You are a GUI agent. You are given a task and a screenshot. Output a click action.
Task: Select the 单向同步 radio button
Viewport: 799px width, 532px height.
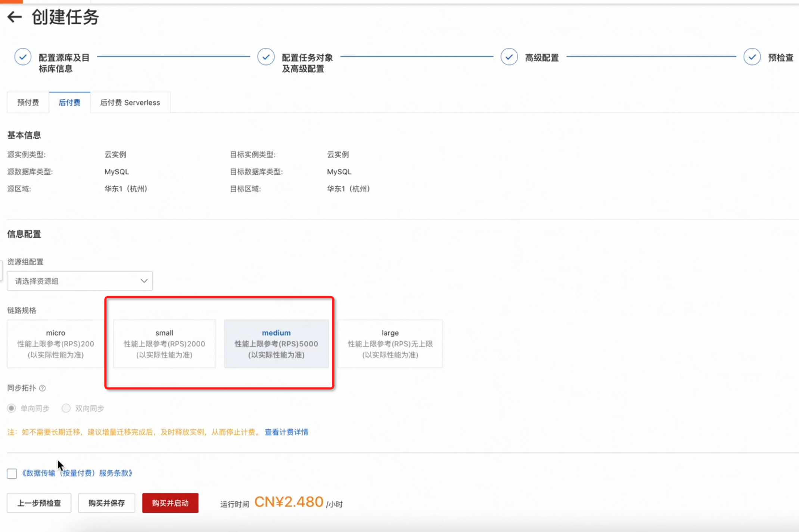coord(12,408)
